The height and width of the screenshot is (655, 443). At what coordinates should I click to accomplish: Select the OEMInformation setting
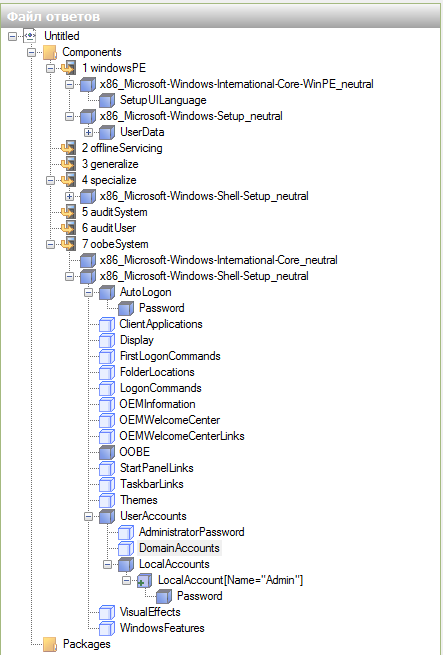coord(158,404)
